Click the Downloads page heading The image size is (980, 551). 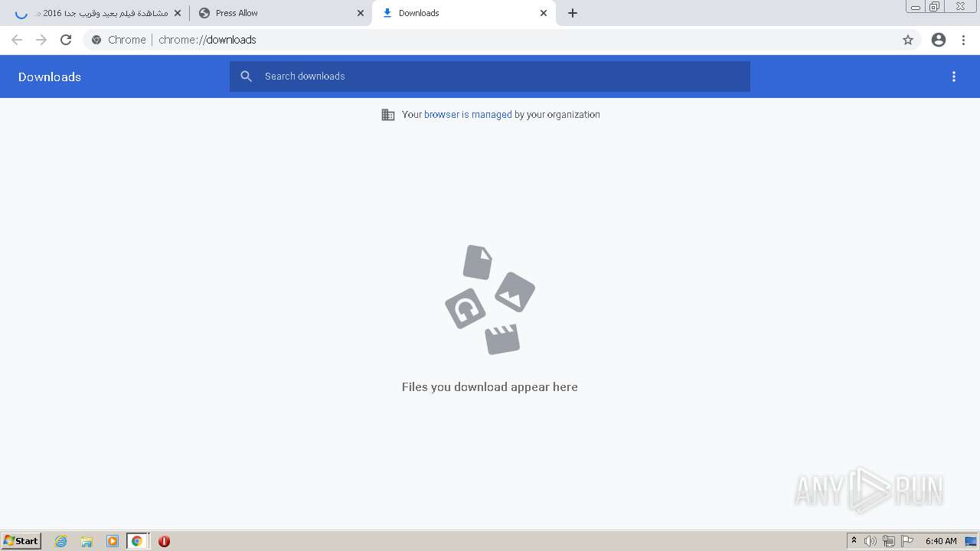[x=50, y=77]
